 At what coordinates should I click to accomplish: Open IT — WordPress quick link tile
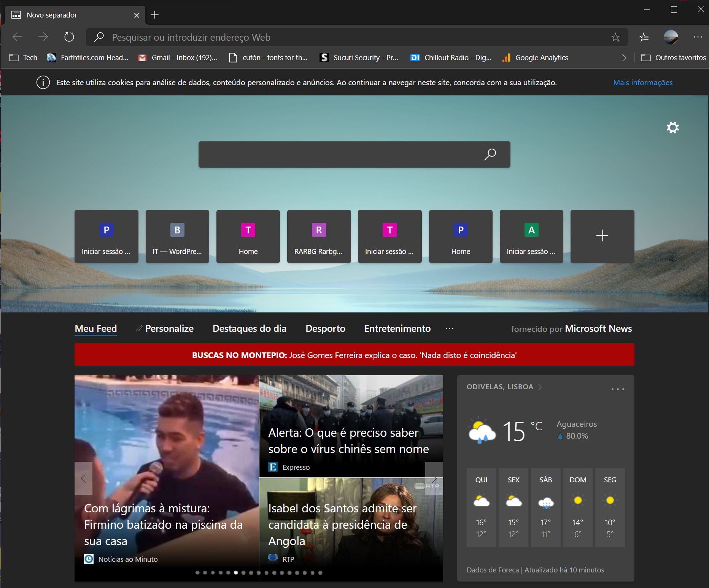[x=177, y=236]
